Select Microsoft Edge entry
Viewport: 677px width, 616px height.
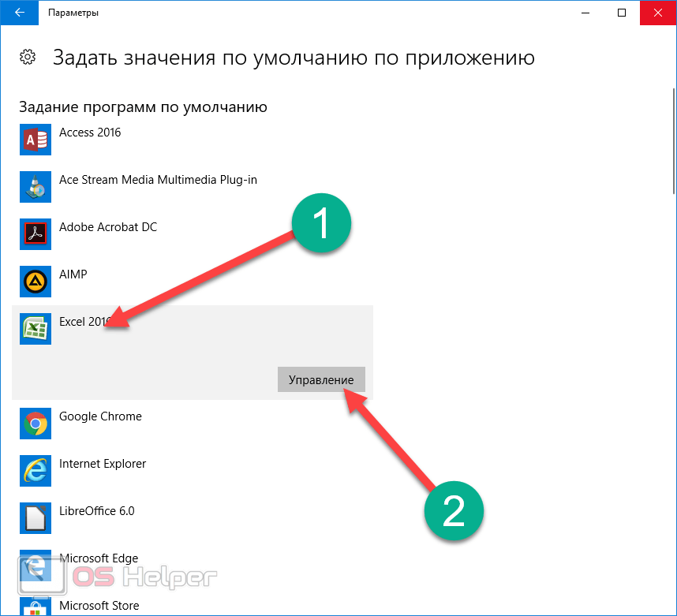pos(193,566)
